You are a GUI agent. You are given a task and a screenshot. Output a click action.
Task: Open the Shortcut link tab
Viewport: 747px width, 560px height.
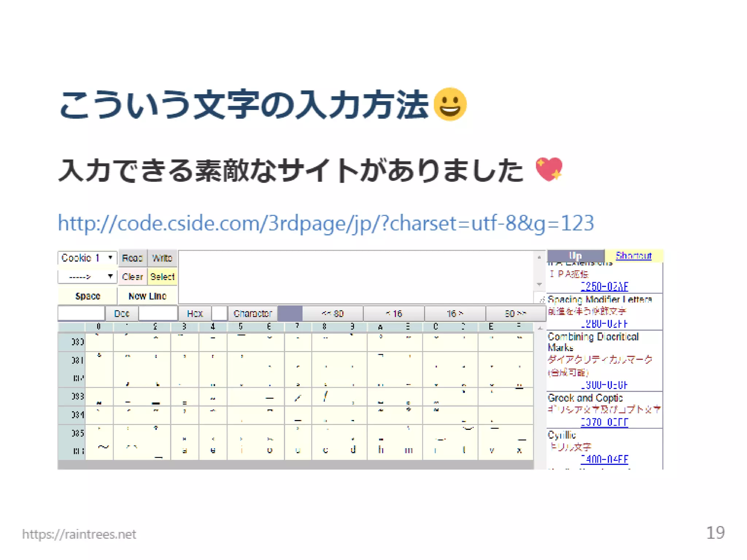634,256
